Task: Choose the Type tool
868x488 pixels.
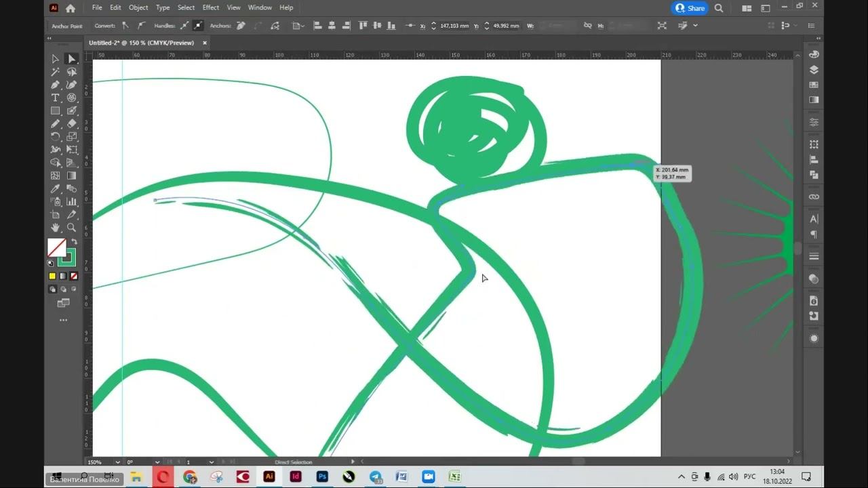Action: pyautogui.click(x=55, y=98)
